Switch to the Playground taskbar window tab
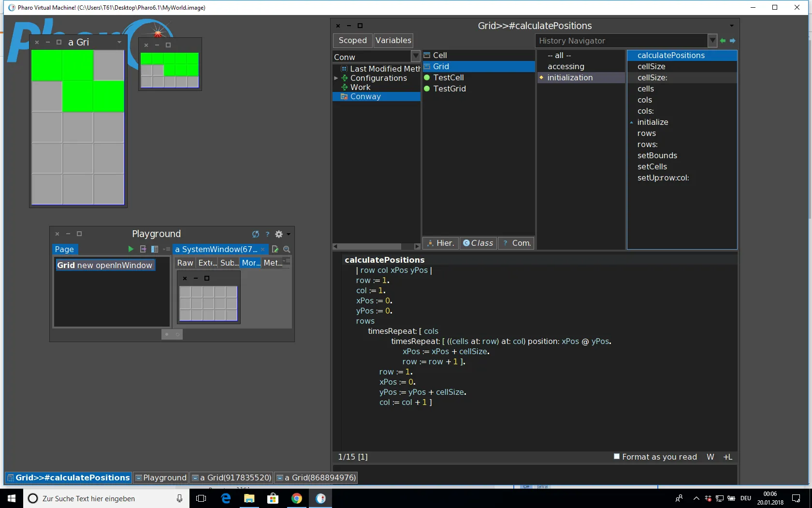812x508 pixels. (161, 478)
